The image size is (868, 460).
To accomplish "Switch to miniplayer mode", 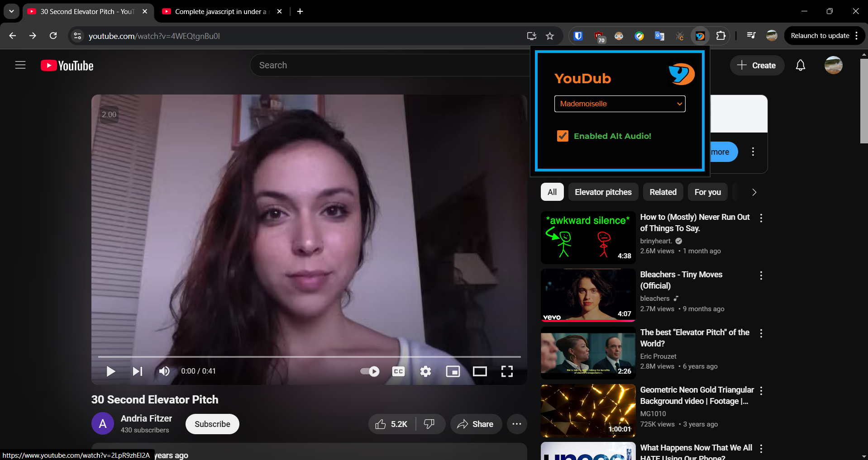I will [x=453, y=371].
